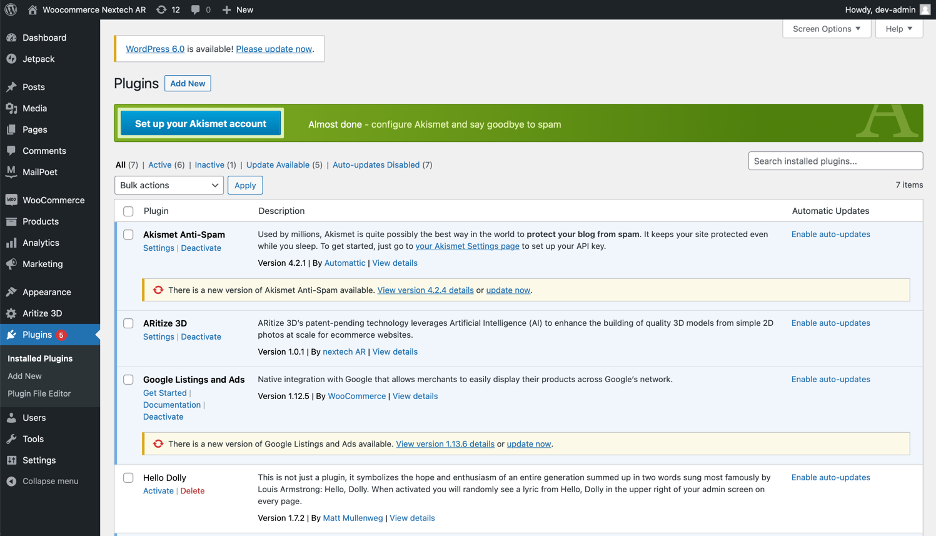Click the plus New icon
This screenshot has height=536, width=936.
[x=226, y=10]
